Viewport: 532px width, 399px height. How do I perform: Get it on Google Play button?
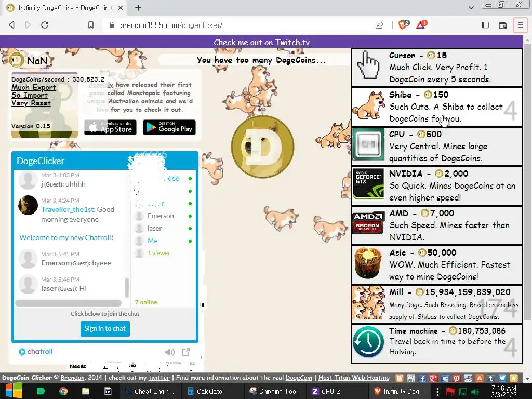pos(169,127)
